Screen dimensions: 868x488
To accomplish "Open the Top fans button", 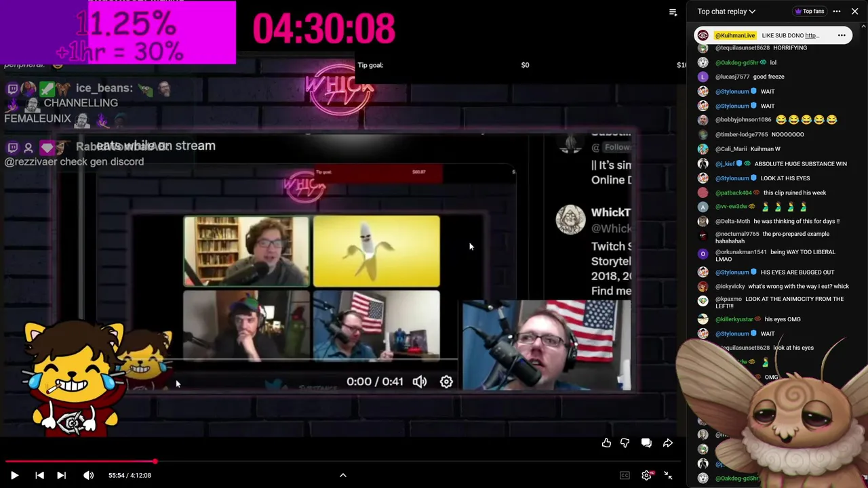I will click(x=809, y=12).
